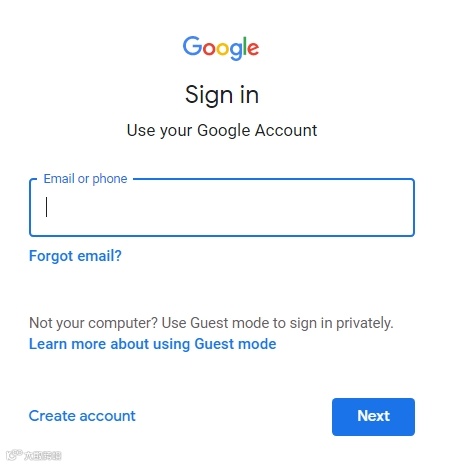Click the Google logo at the top

[x=221, y=48]
